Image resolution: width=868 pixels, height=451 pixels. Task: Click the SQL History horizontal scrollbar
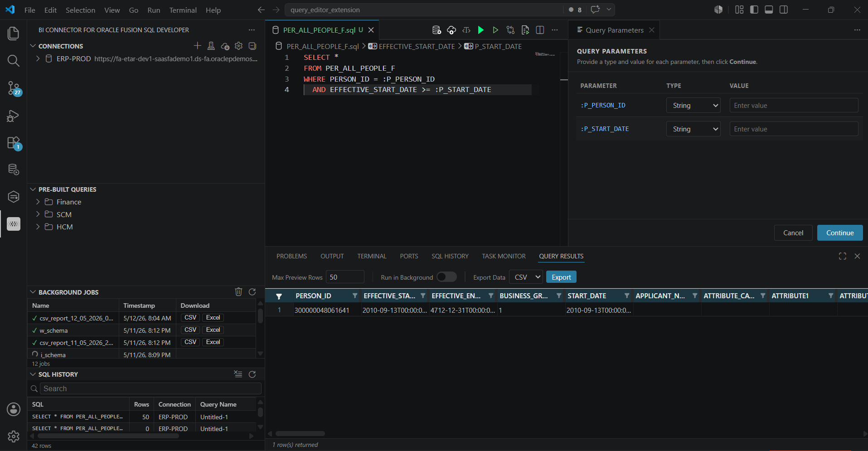point(109,436)
